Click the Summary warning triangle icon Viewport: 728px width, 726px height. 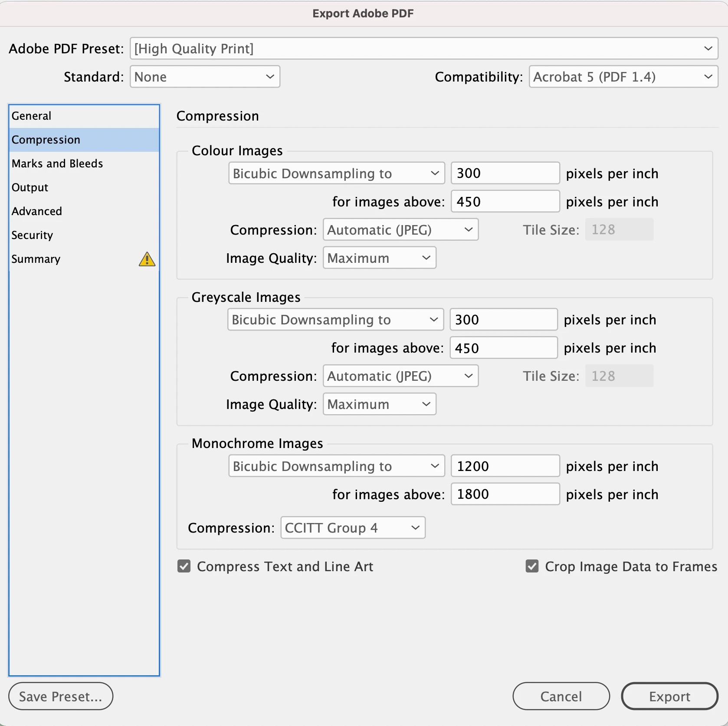[147, 259]
